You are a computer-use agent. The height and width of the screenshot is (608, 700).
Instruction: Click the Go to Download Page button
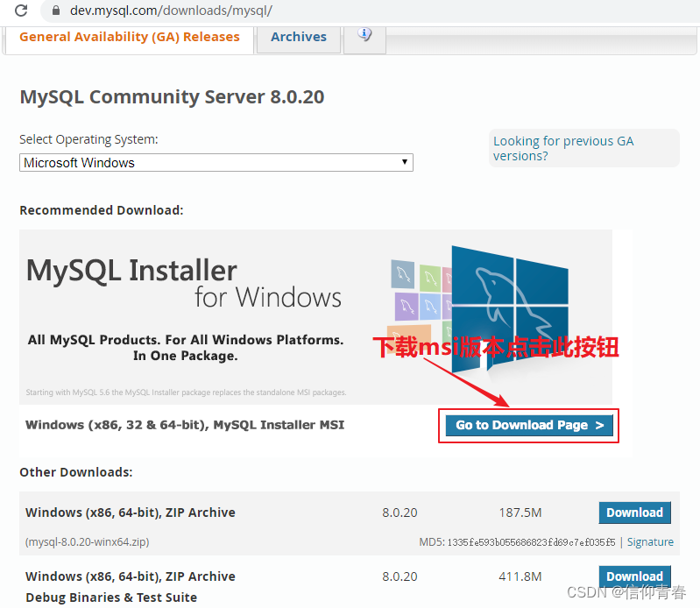click(x=529, y=425)
